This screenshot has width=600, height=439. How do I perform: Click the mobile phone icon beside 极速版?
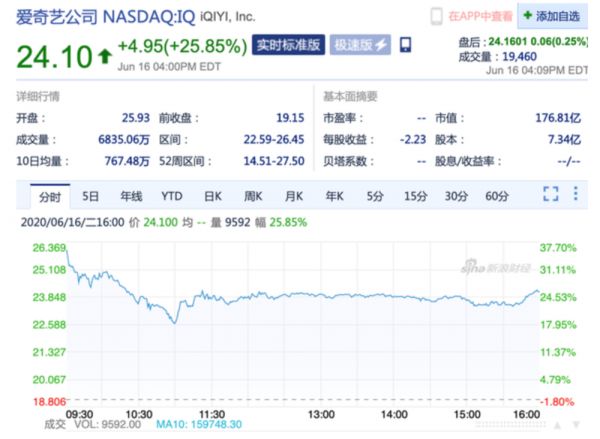click(406, 45)
